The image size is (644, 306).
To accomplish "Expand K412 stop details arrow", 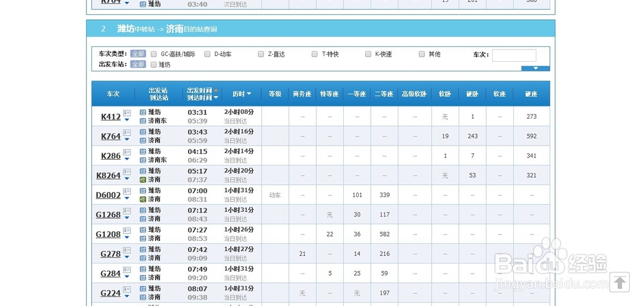I will [x=127, y=120].
